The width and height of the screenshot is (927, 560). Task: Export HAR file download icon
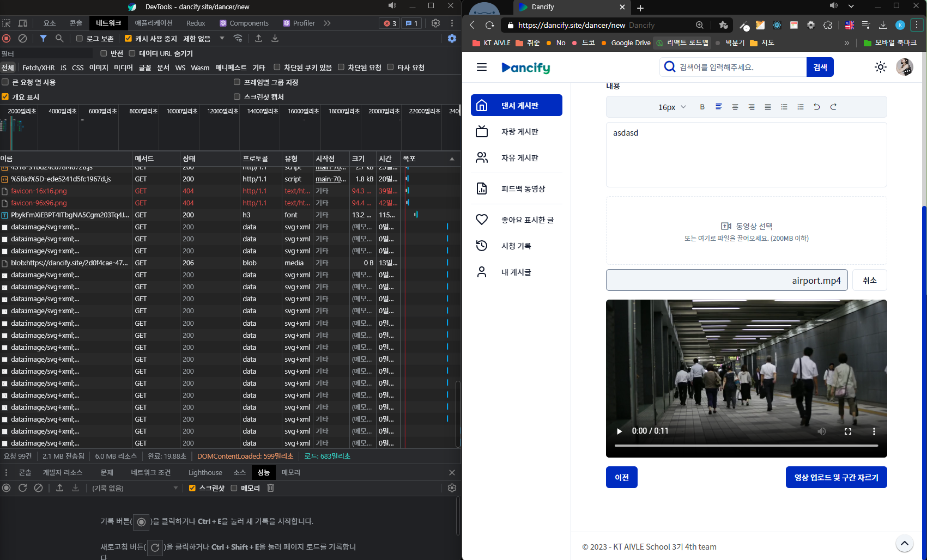click(275, 38)
